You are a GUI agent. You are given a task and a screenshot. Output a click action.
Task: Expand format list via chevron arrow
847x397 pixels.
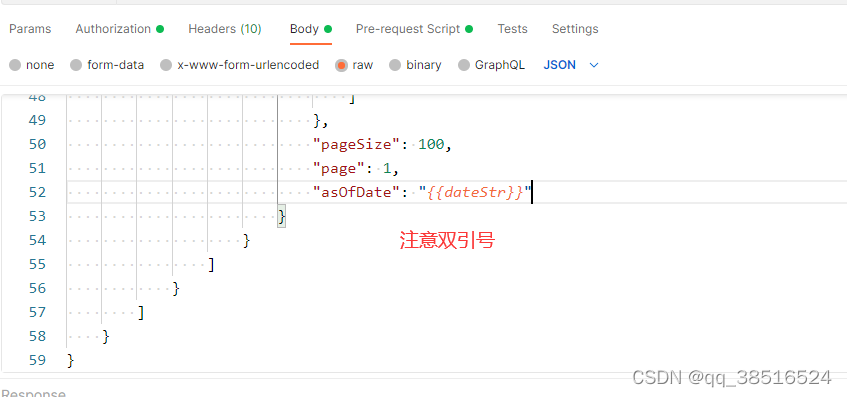coord(594,65)
